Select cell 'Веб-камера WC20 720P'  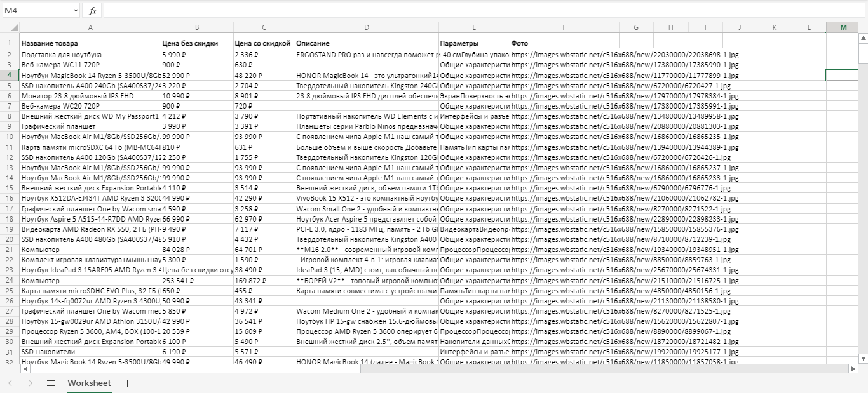[90, 106]
